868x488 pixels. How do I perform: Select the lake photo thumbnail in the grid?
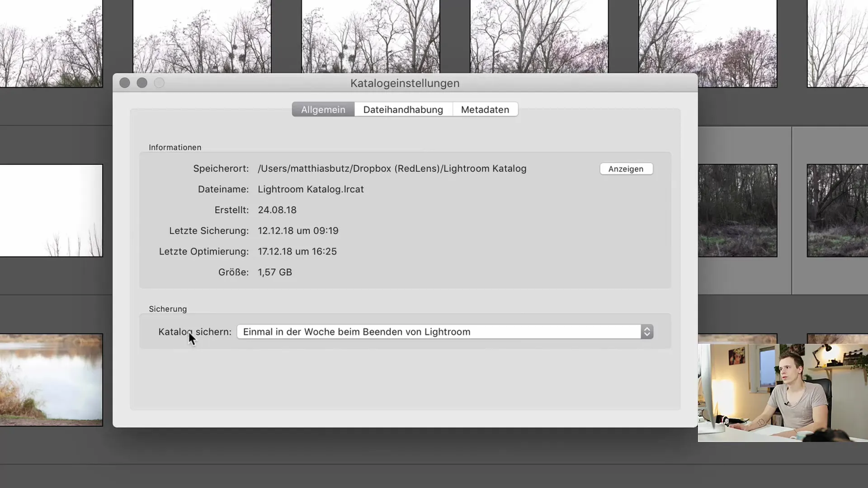[51, 380]
